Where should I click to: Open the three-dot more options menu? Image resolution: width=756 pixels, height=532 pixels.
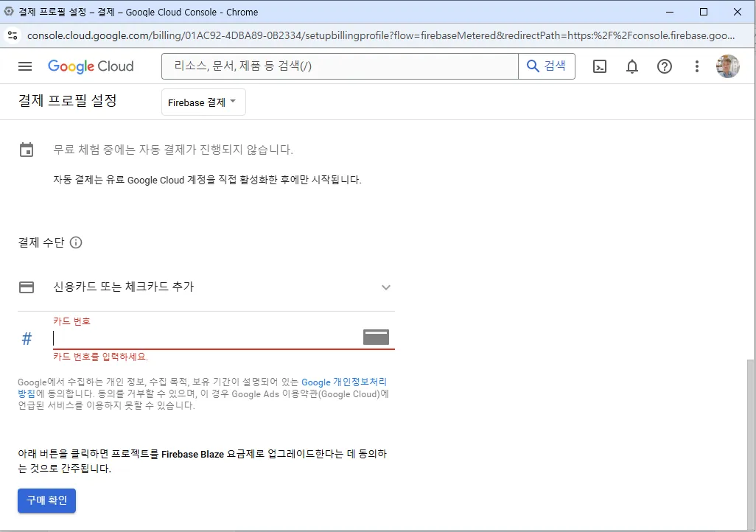point(697,66)
